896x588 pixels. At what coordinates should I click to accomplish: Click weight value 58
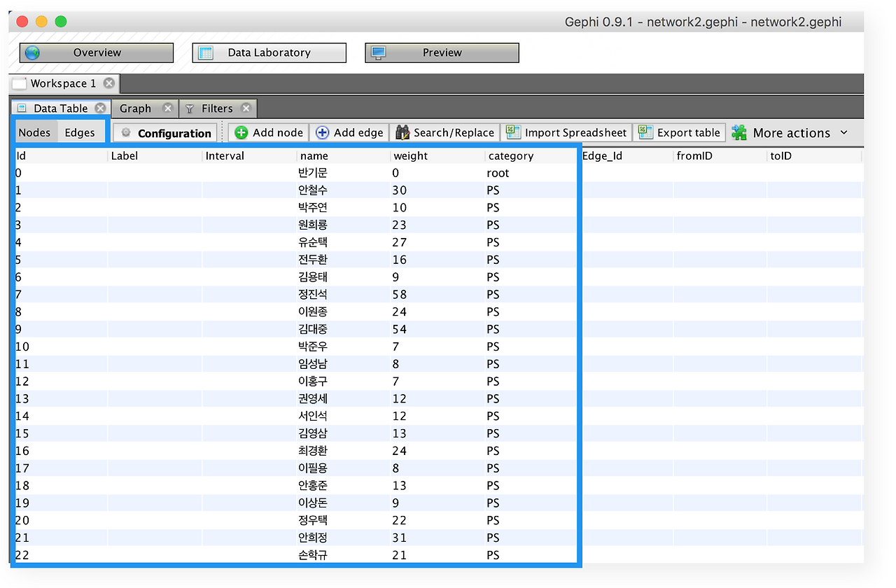tap(400, 295)
